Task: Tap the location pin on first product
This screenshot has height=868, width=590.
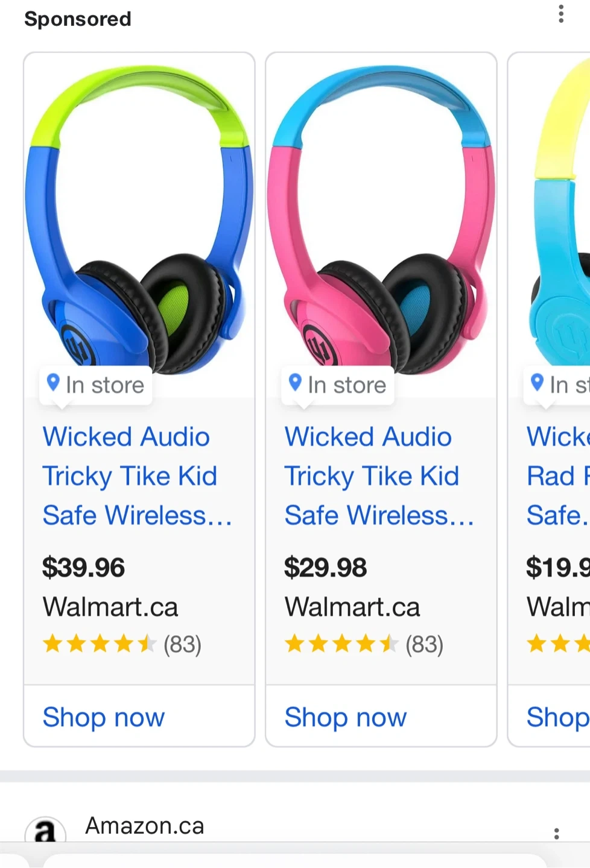Action: (x=53, y=383)
